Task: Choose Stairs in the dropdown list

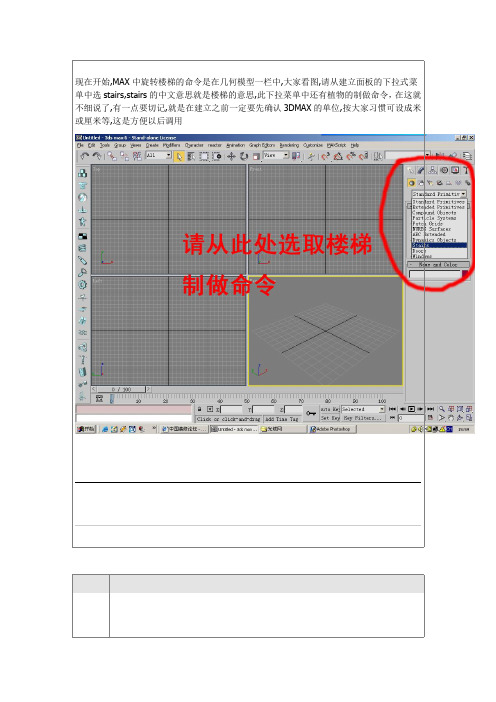Action: tap(439, 245)
